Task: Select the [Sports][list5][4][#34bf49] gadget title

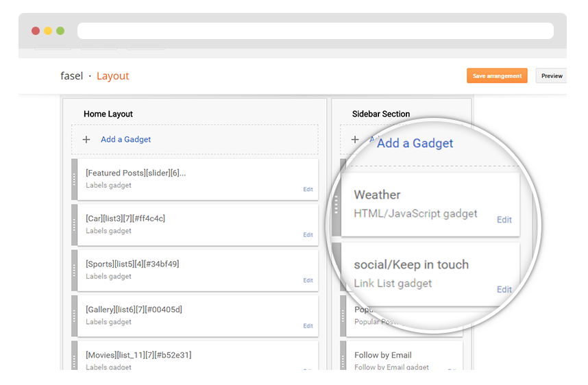Action: pyautogui.click(x=132, y=264)
